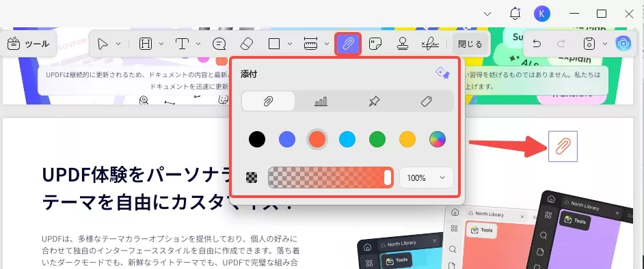Select the comment bubble tool

pos(219,44)
